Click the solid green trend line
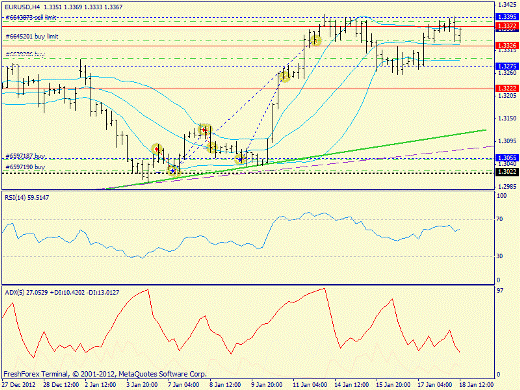The width and height of the screenshot is (520, 390). (295, 160)
